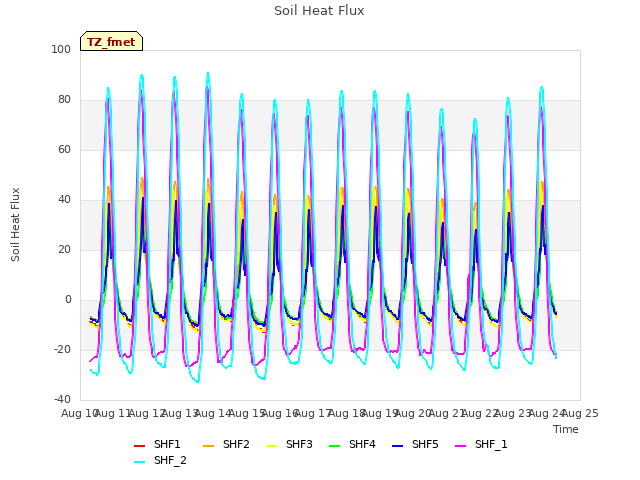Click the magenta SHF_1 legend swatch
This screenshot has width=640, height=480.
point(460,446)
